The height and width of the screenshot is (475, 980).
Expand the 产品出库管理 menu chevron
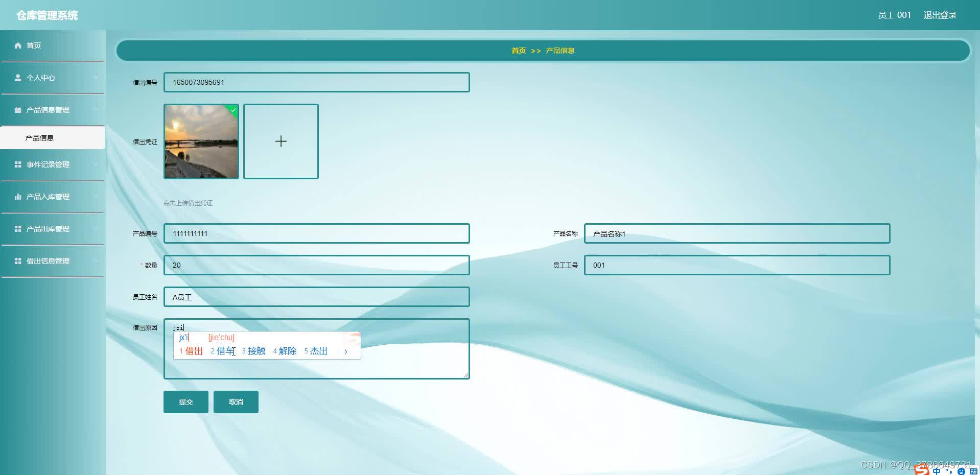point(96,229)
